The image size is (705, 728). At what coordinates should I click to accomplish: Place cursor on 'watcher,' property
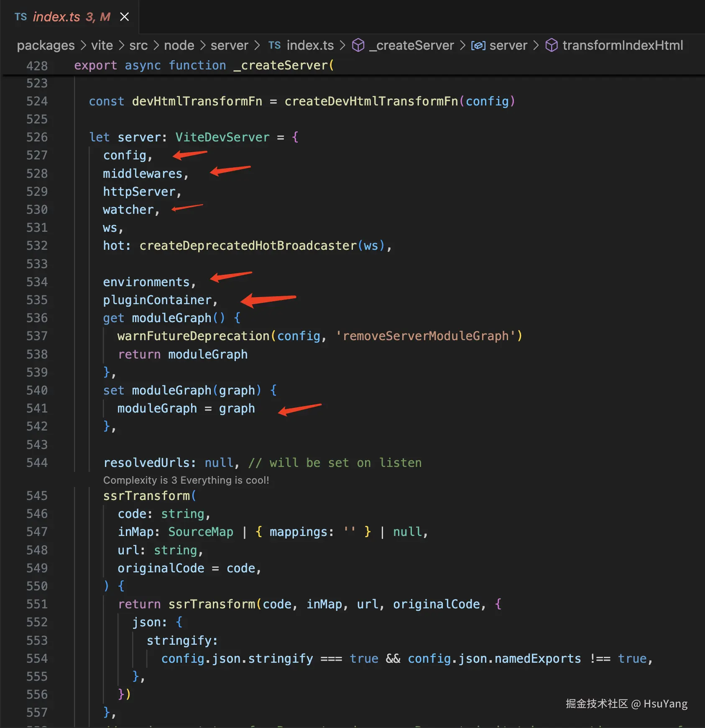pyautogui.click(x=131, y=210)
